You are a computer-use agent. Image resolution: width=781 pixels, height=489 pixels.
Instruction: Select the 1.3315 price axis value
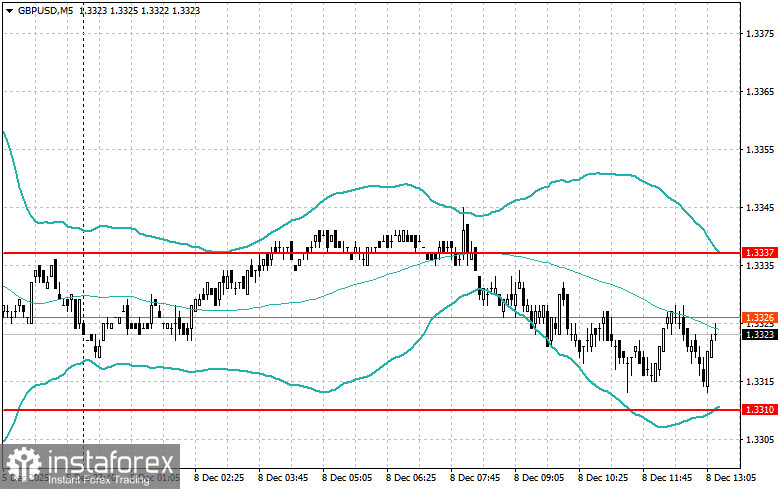pyautogui.click(x=760, y=381)
